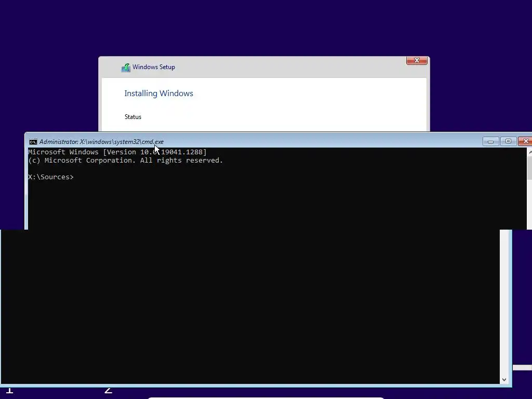This screenshot has width=532, height=399.
Task: Minimize the Administrator cmd.exe window
Action: click(490, 141)
